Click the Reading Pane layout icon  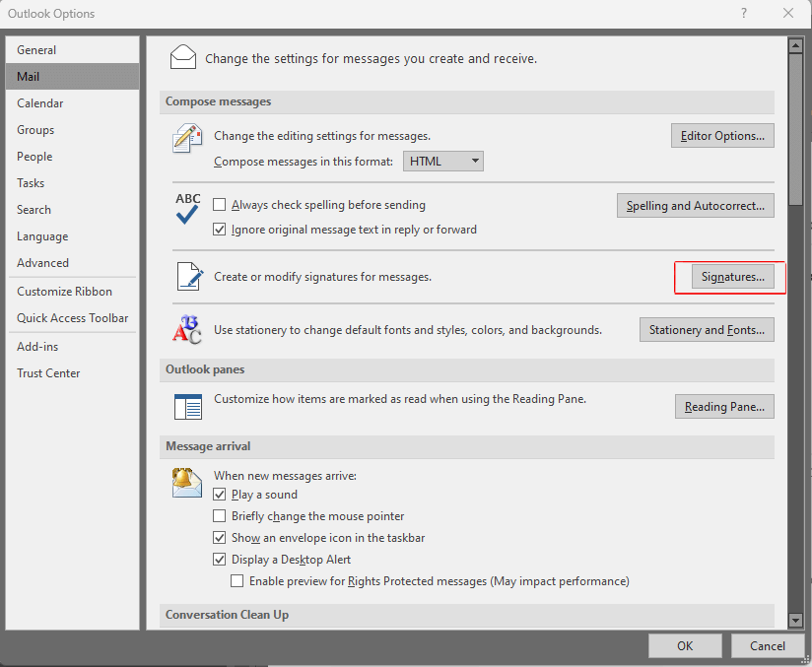tap(188, 407)
